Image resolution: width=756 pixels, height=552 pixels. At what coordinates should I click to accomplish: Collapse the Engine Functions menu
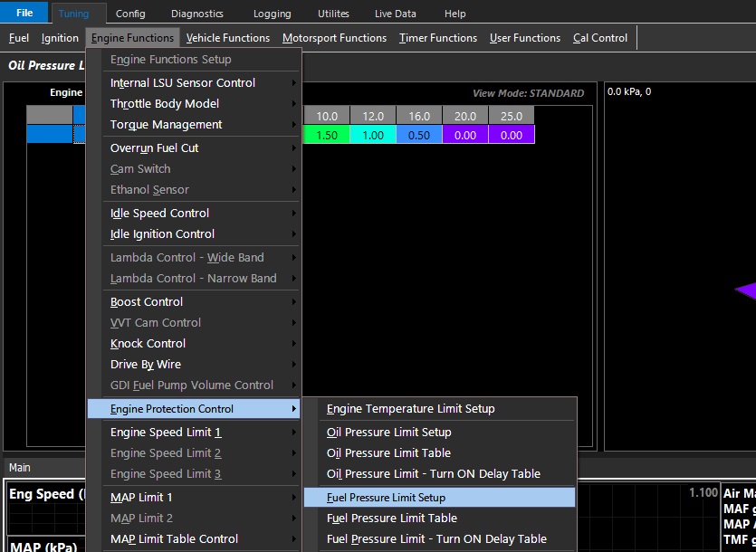132,38
